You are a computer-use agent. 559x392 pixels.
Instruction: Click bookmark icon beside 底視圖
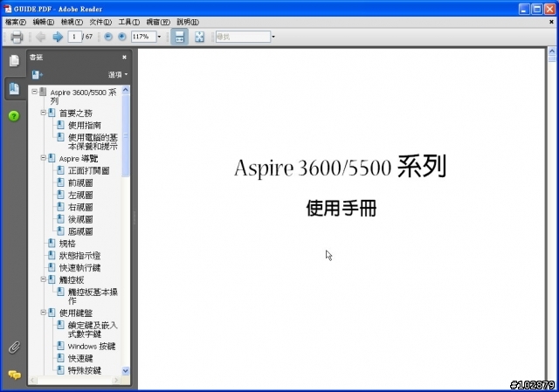[60, 231]
